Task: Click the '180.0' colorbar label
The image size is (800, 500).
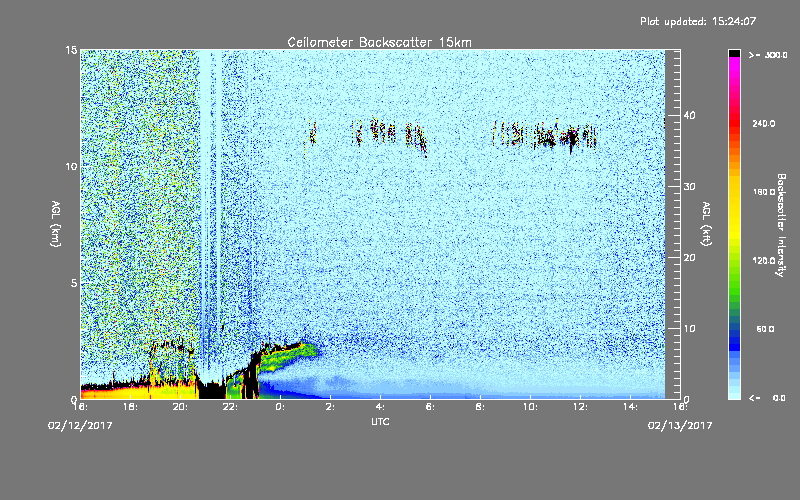Action: pos(764,192)
